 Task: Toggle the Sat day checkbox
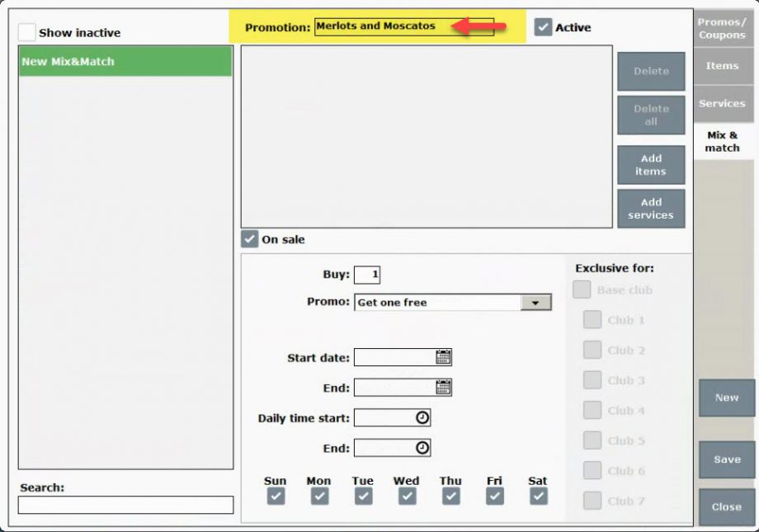coord(538,497)
